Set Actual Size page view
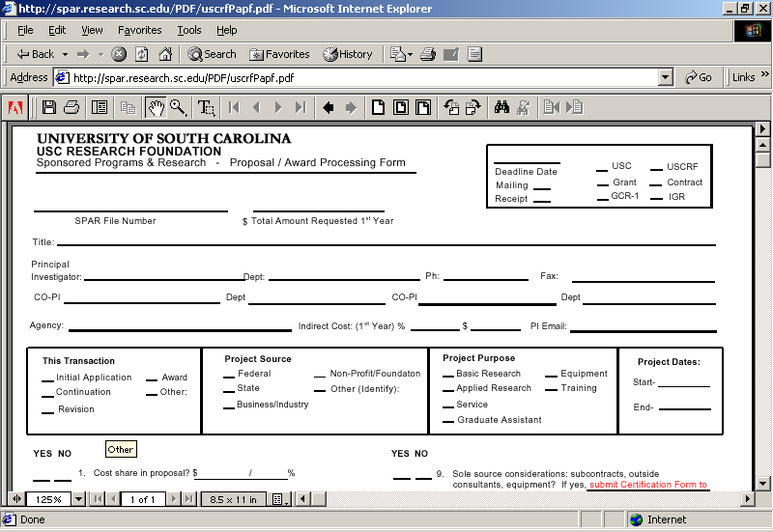The image size is (773, 532). [x=378, y=107]
